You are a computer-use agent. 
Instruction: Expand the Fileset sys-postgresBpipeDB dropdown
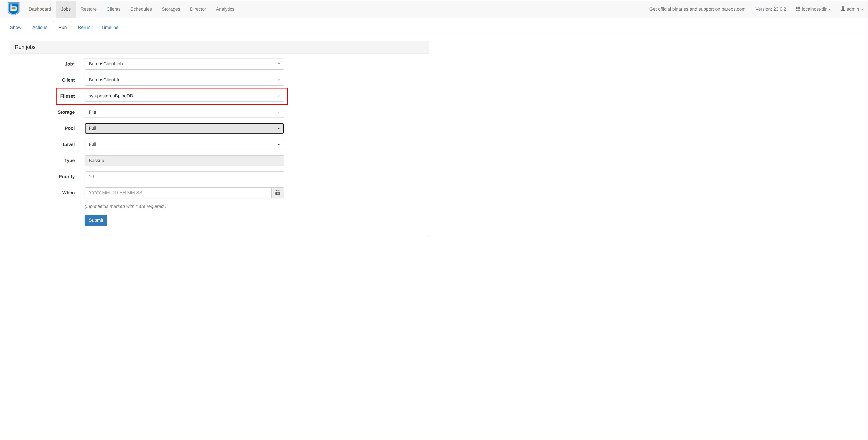[x=184, y=96]
